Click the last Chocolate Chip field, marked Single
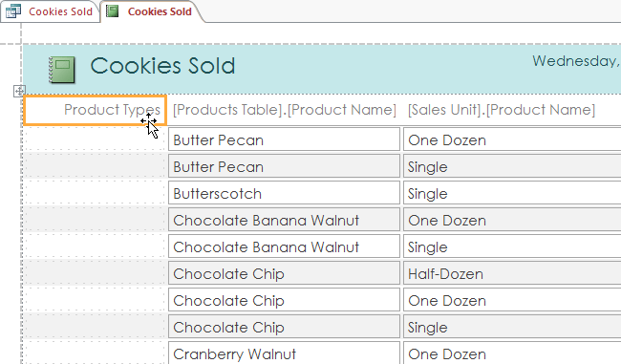The image size is (621, 364). 284,327
